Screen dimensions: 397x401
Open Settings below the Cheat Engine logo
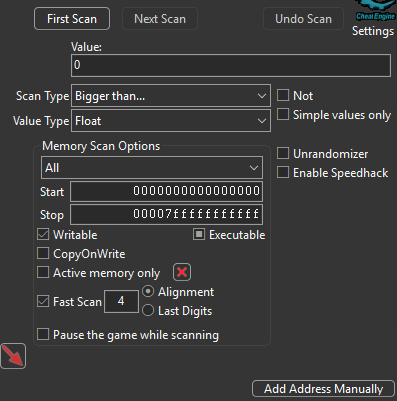[x=373, y=31]
